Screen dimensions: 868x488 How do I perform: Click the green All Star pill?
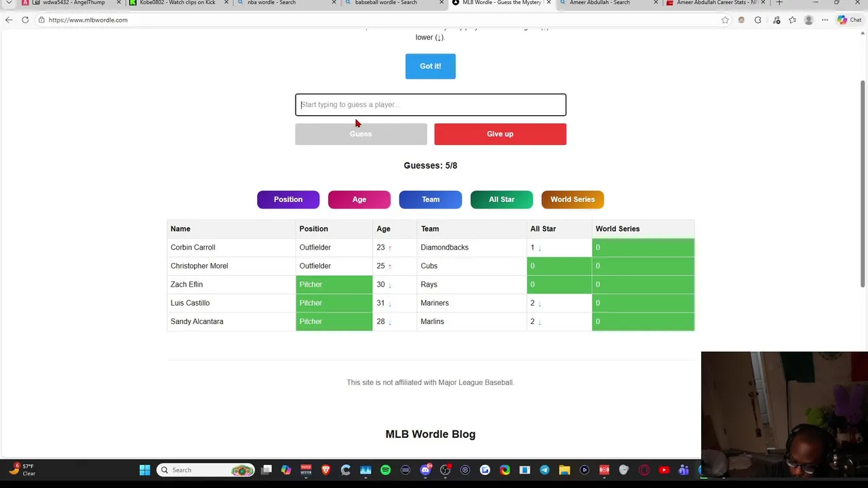point(502,199)
